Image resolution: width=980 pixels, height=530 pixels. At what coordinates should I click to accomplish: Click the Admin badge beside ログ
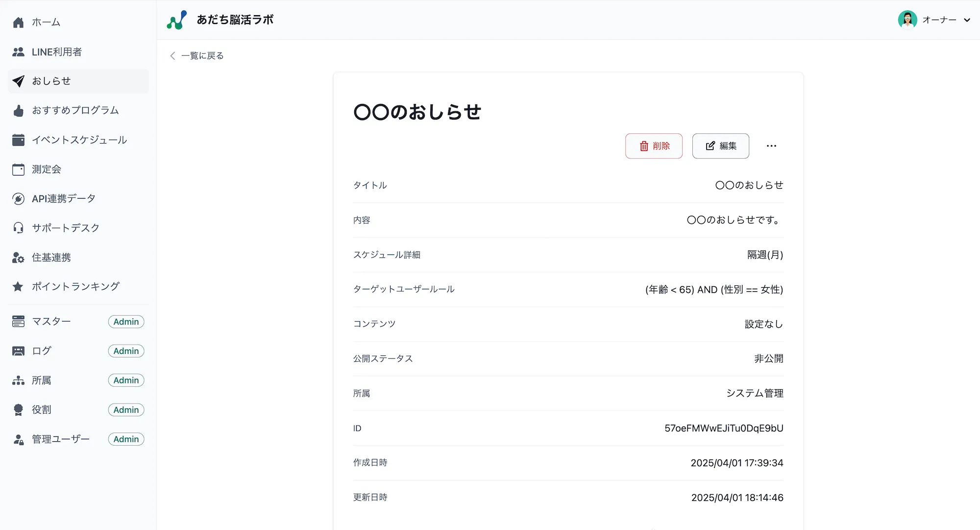pyautogui.click(x=126, y=351)
